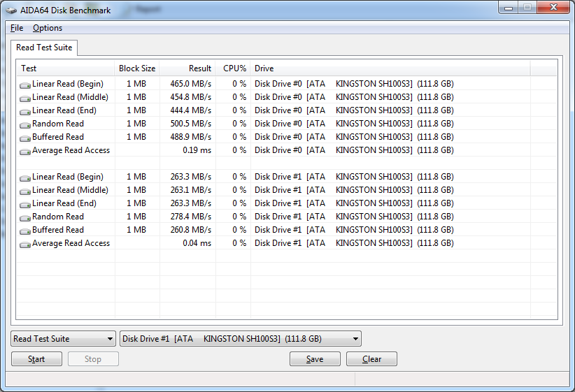
Task: Select the Read Test Suite tab
Action: 44,48
